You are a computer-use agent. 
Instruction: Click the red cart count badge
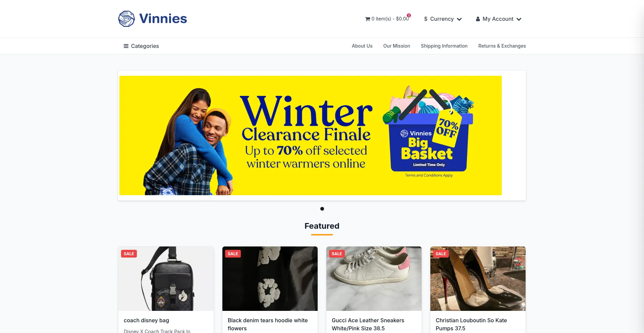coord(409,15)
